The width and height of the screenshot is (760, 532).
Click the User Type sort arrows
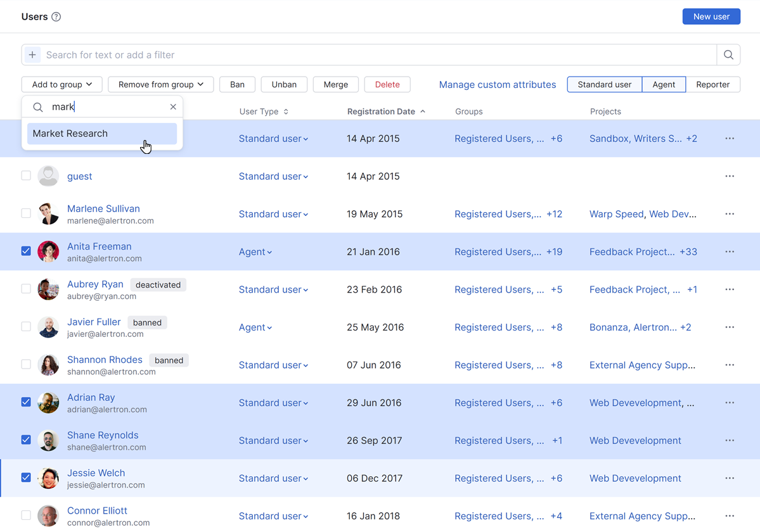tap(286, 111)
